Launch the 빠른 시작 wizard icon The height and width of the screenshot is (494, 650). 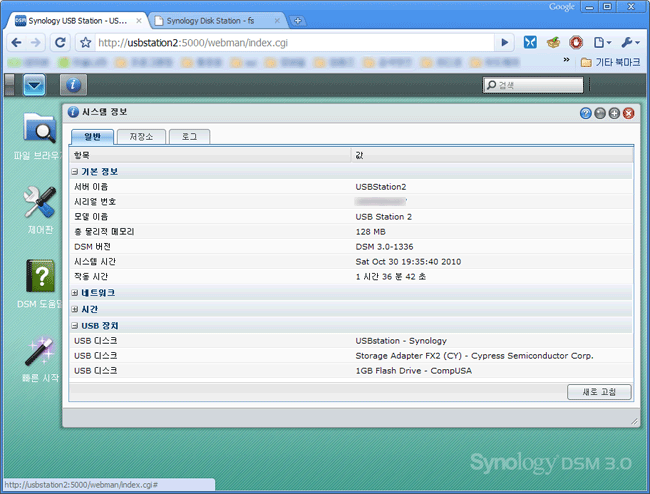click(39, 359)
